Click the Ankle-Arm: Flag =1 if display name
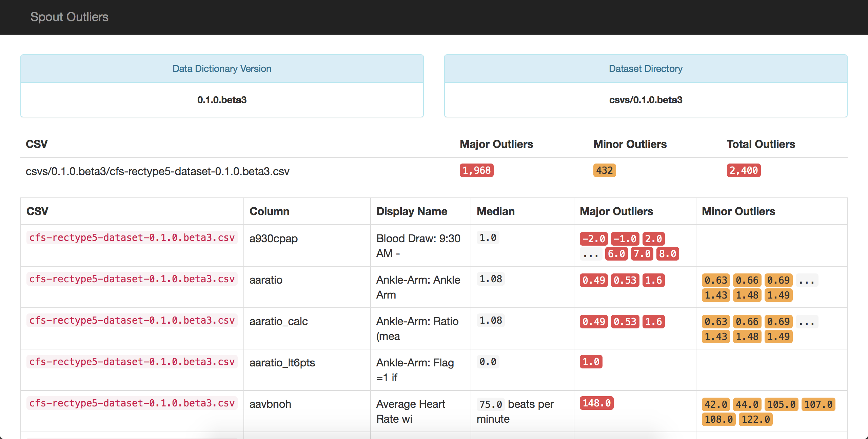The width and height of the screenshot is (868, 439). 415,370
